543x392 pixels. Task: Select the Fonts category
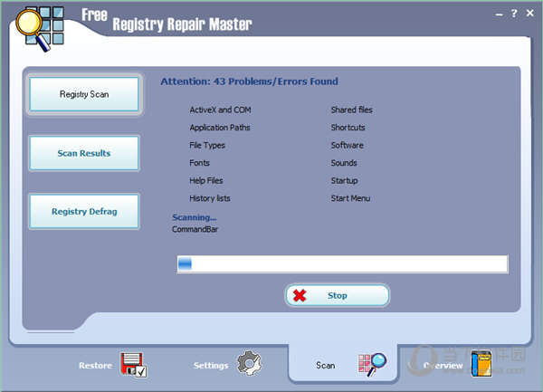point(199,163)
